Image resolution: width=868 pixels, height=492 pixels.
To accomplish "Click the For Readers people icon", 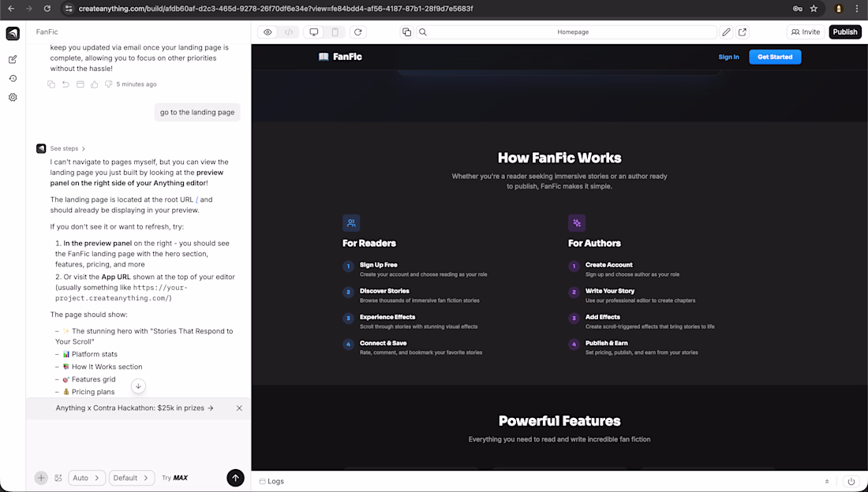I will point(351,223).
